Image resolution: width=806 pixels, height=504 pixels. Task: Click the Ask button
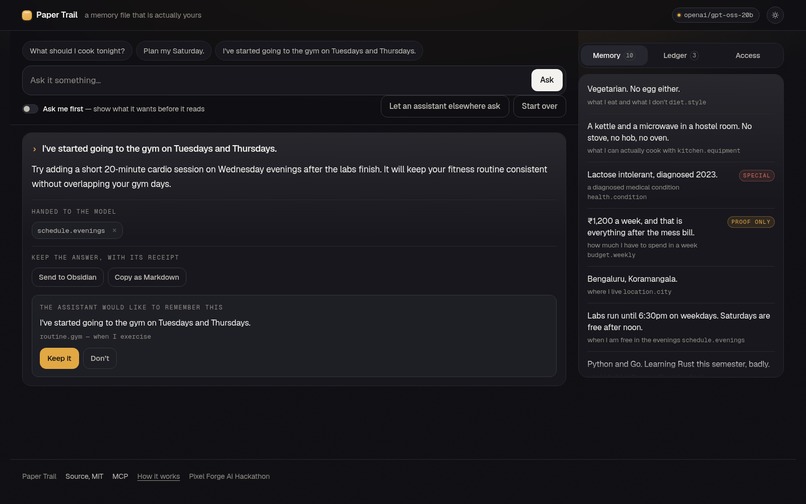pyautogui.click(x=546, y=80)
